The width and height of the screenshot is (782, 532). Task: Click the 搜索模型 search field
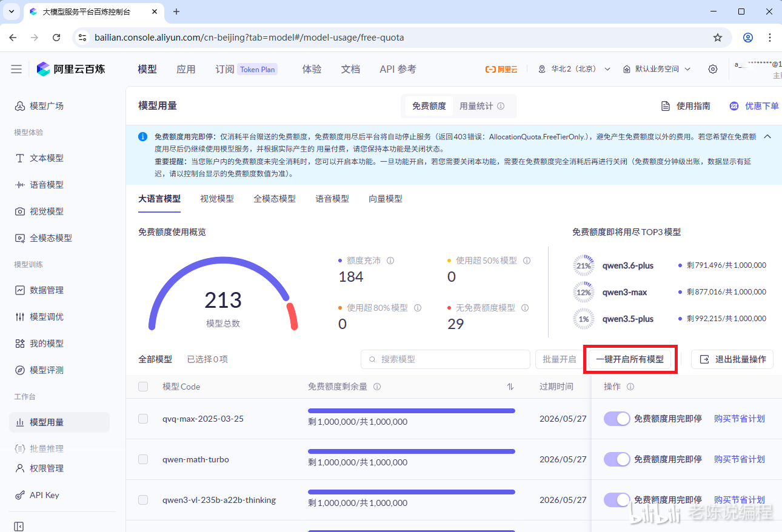coord(446,359)
